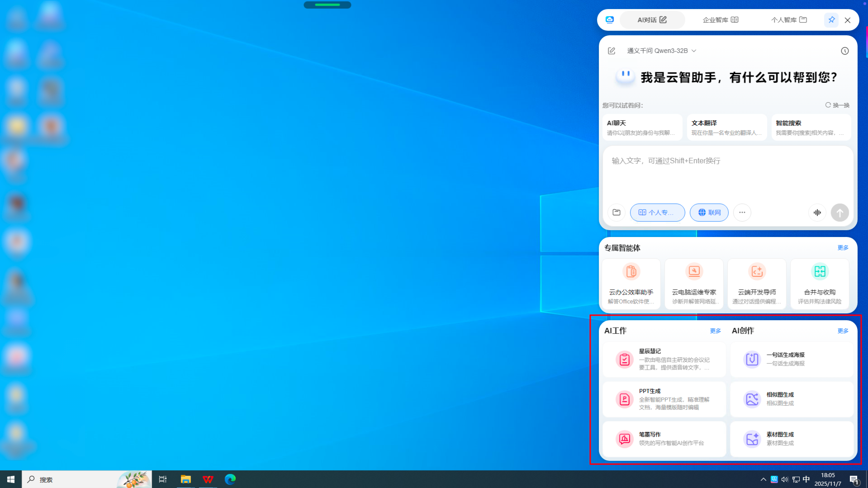868x488 pixels.
Task: Open the PPT生成 tool
Action: coord(664,399)
